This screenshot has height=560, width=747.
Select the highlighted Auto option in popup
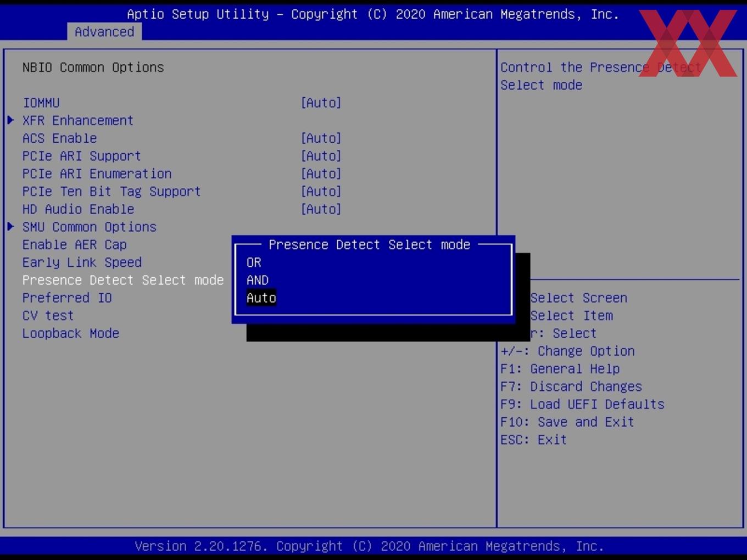[x=261, y=298]
